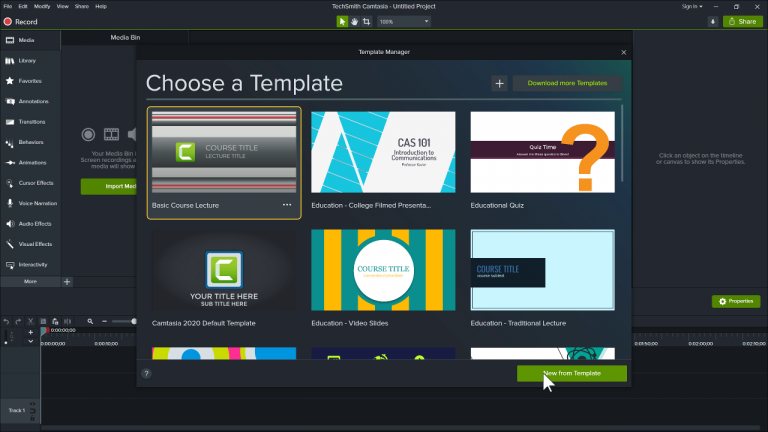Screen dimensions: 768x432
Task: Open the Annotations panel icon
Action: (x=10, y=101)
